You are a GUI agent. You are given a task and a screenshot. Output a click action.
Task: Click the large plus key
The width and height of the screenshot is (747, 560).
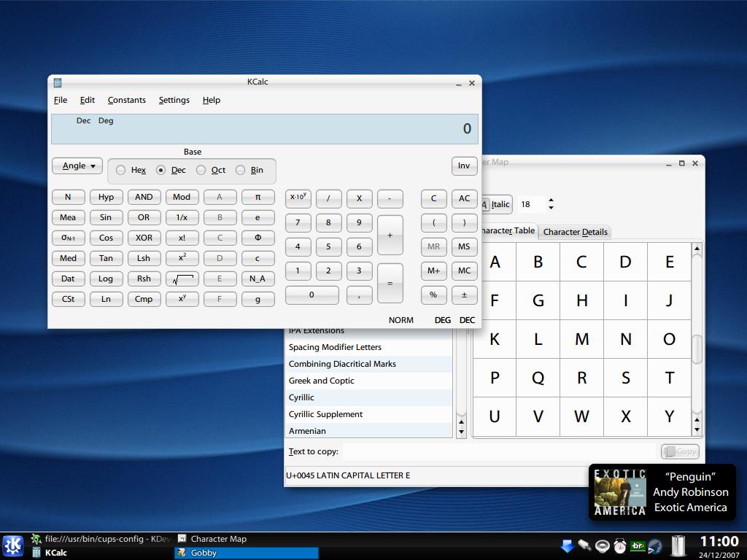point(390,235)
